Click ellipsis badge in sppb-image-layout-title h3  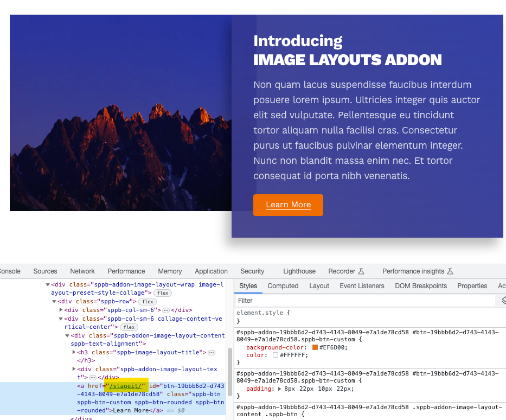[211, 353]
